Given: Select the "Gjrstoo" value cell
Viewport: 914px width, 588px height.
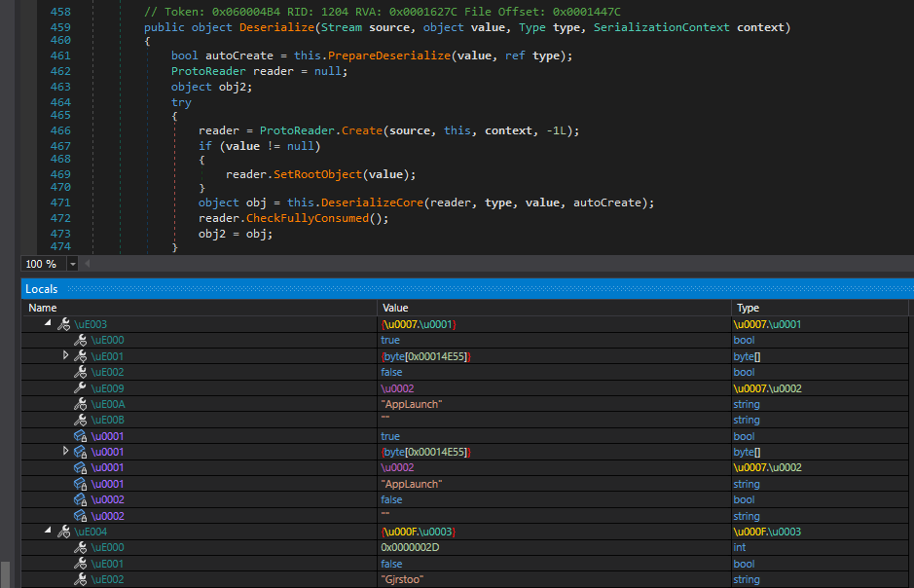Looking at the screenshot, I should (403, 579).
